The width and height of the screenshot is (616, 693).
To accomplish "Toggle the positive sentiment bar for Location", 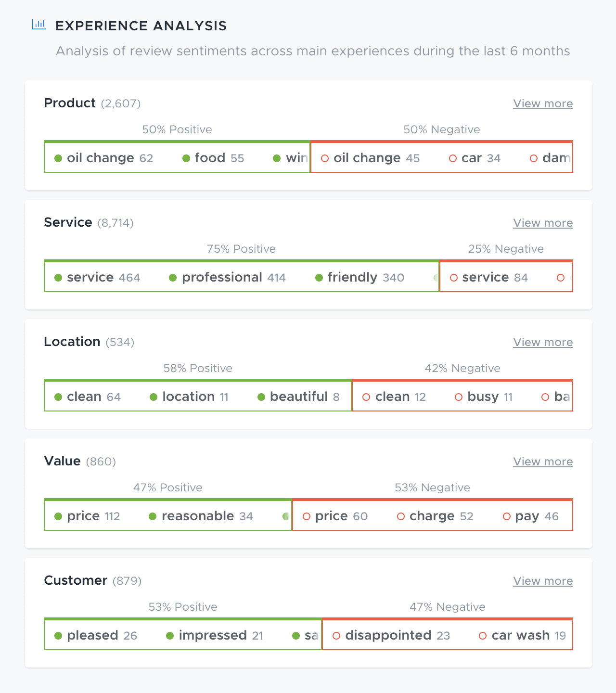I will point(197,396).
